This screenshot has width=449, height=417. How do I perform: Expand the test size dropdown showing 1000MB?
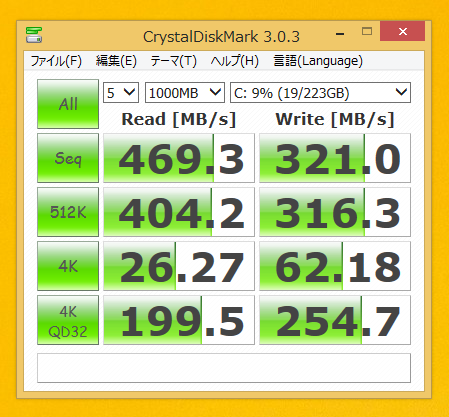pyautogui.click(x=185, y=93)
